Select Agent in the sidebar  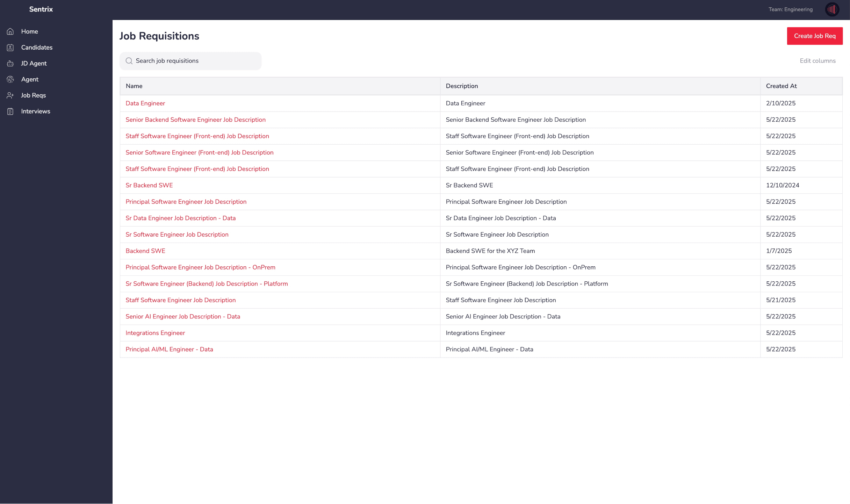click(30, 80)
